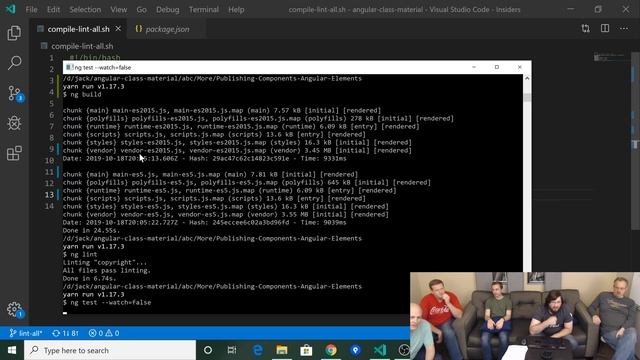Screen dimensions: 640x360
Task: Open the errors and warnings status item
Action: pos(104,333)
